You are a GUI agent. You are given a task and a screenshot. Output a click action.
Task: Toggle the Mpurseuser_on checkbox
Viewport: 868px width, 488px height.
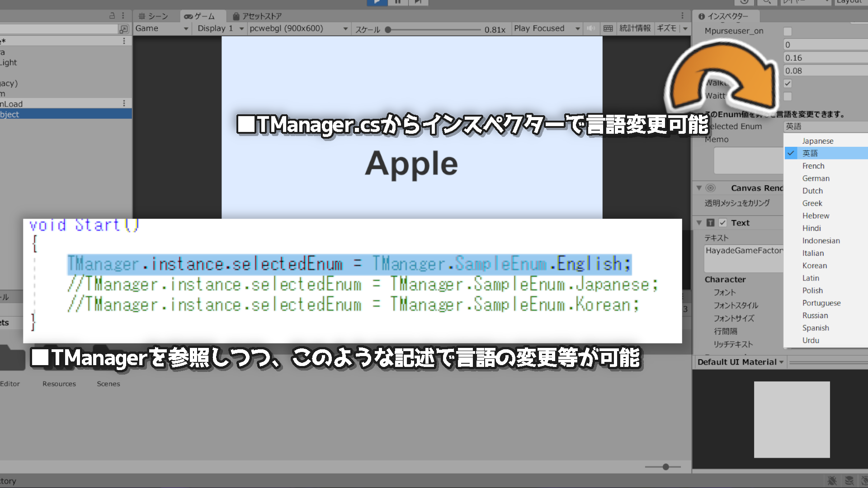pyautogui.click(x=788, y=31)
